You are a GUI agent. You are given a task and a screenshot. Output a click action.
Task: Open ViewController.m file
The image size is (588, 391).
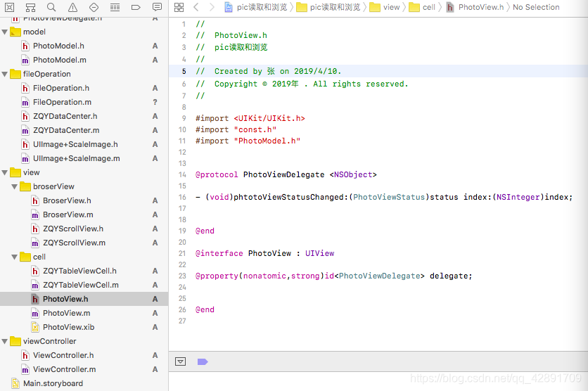pos(65,369)
